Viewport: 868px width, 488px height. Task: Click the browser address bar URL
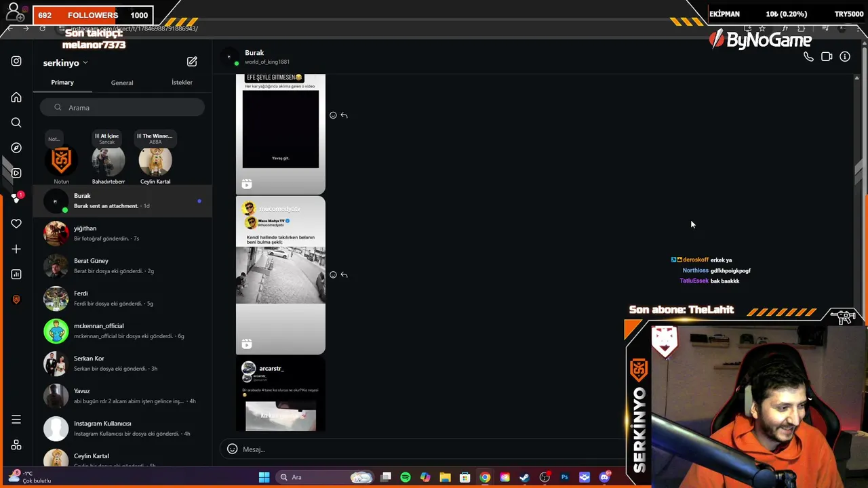point(134,28)
